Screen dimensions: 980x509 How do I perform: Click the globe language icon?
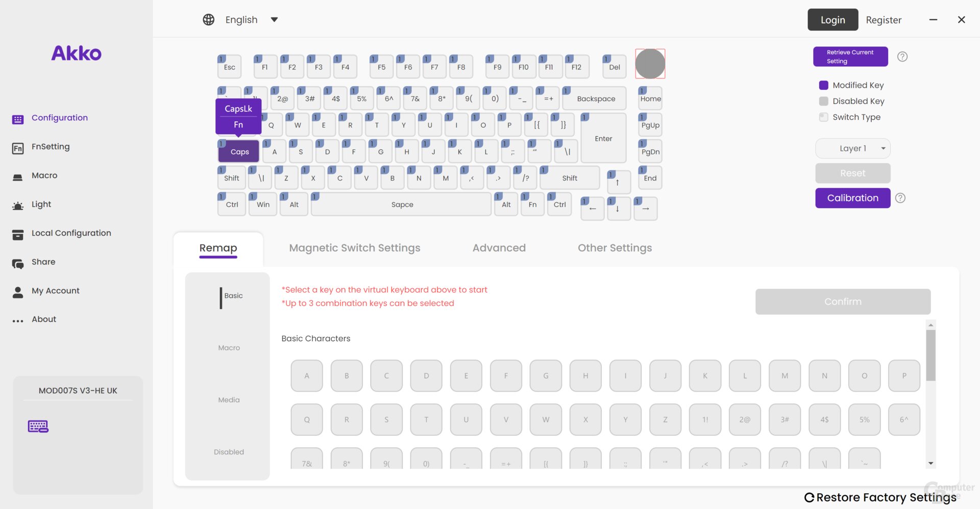pos(208,19)
